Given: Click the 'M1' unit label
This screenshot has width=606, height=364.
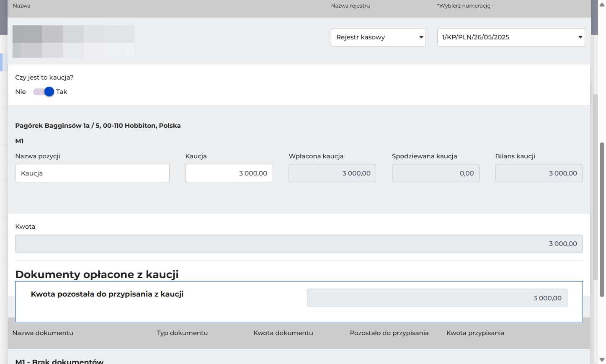Looking at the screenshot, I should pos(19,141).
